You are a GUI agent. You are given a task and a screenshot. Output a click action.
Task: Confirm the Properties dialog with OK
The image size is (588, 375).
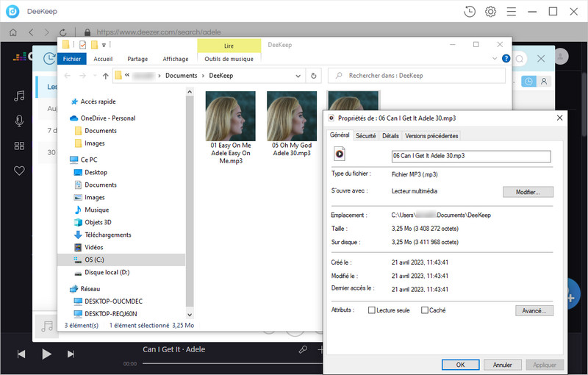461,365
